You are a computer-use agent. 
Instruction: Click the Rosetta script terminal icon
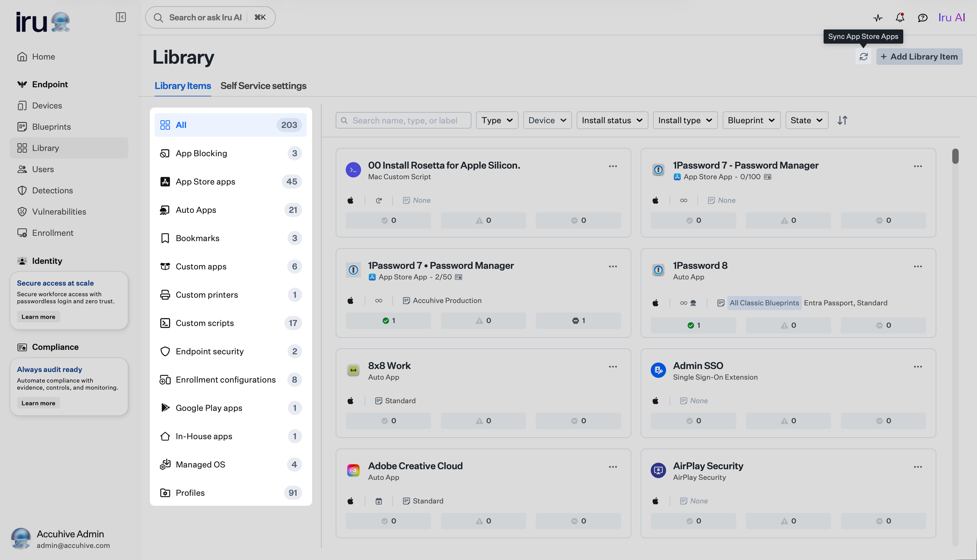(353, 169)
